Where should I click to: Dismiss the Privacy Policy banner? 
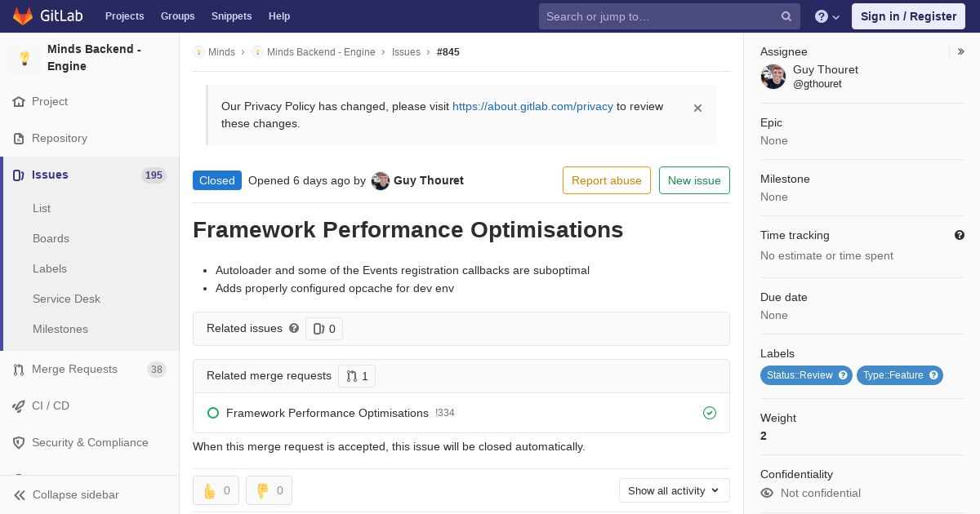(697, 108)
